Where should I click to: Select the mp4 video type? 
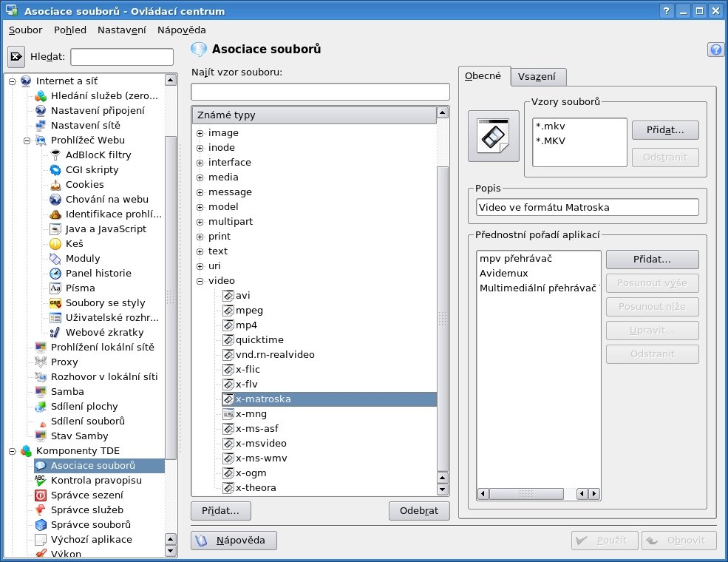[x=246, y=325]
